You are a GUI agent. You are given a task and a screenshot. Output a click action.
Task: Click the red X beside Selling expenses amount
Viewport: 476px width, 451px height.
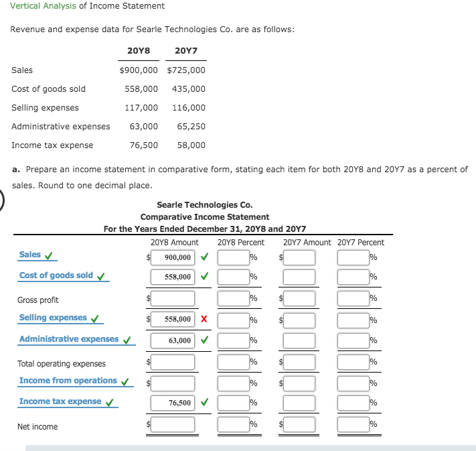(x=204, y=319)
